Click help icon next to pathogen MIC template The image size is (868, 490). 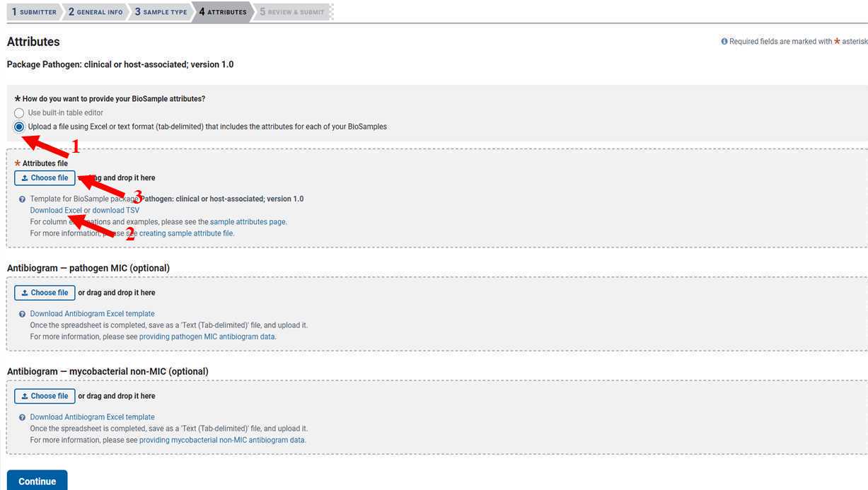[22, 314]
